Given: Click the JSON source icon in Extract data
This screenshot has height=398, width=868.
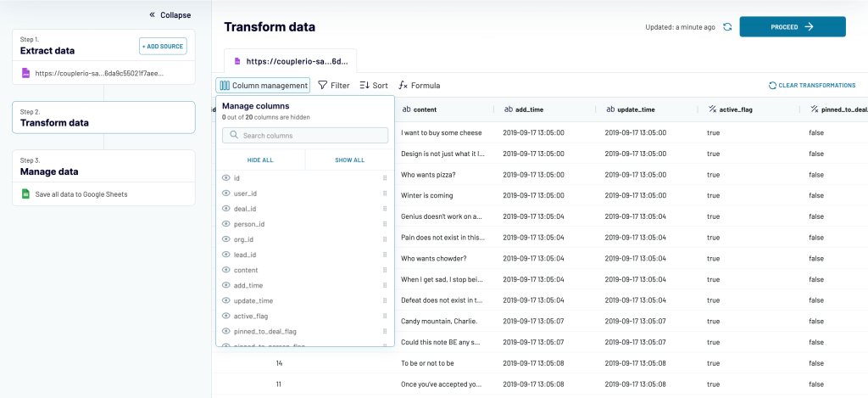Looking at the screenshot, I should coord(25,73).
